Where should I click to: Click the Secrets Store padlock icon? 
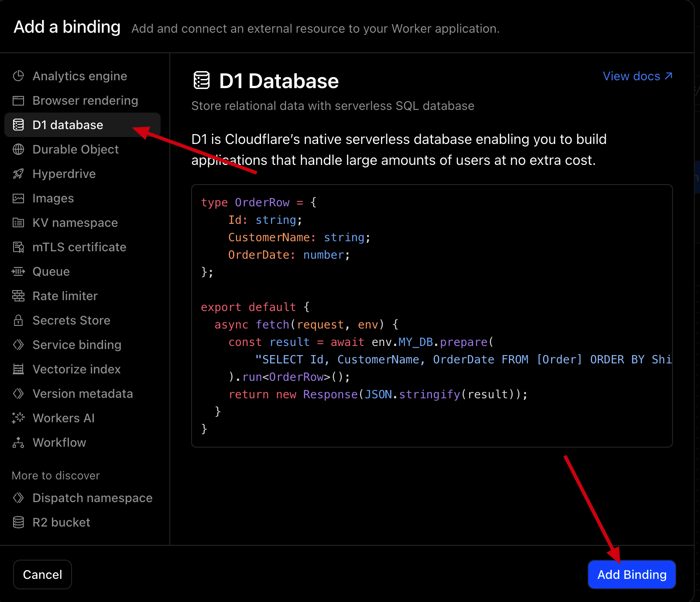pos(18,321)
